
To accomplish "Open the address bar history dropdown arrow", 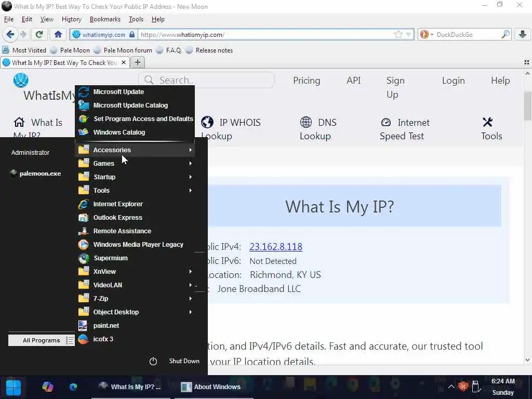I will pos(408,34).
